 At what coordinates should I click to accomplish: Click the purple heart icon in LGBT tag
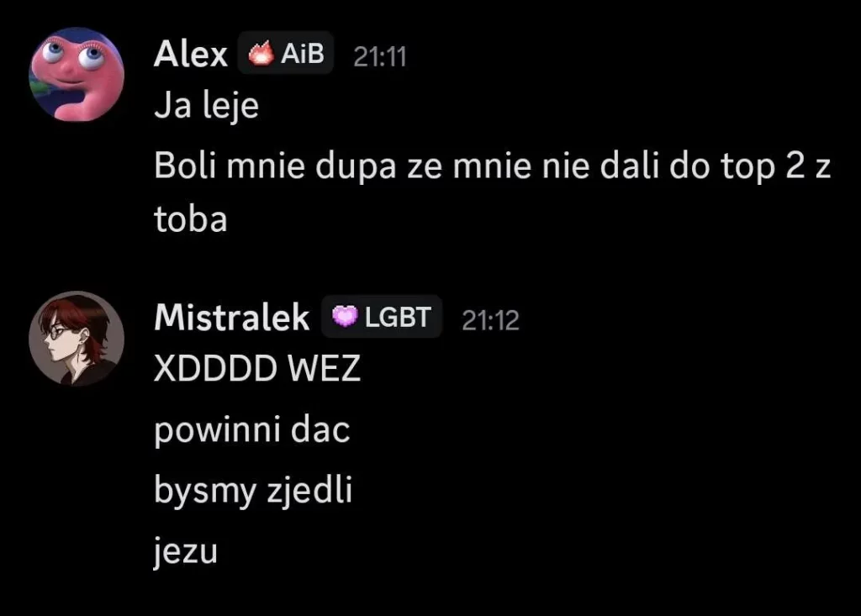[345, 316]
